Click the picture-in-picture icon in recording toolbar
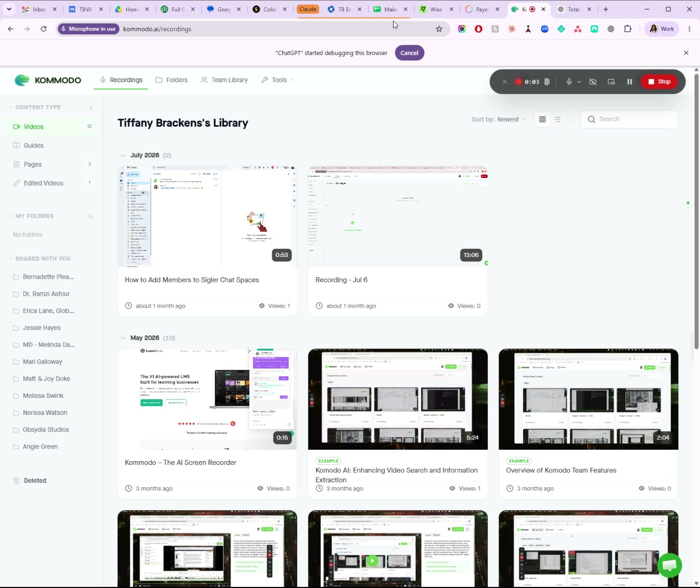700x588 pixels. (x=611, y=82)
